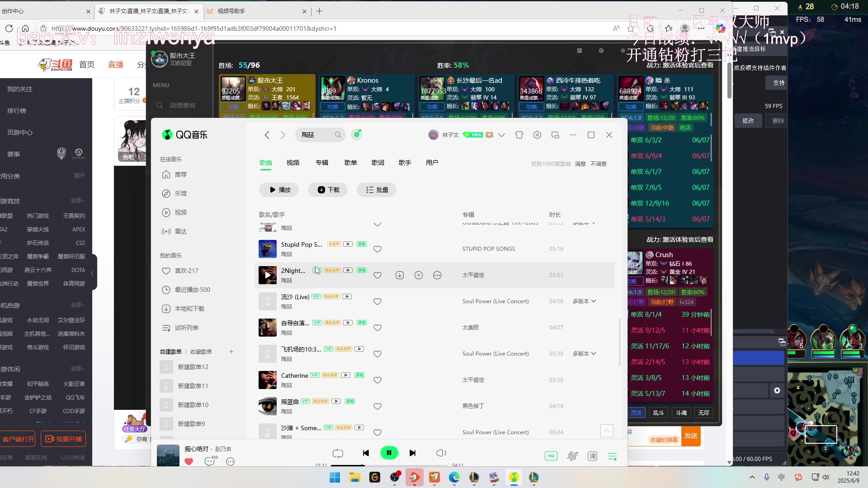Open the sound effects equalizer icon
The height and width of the screenshot is (488, 868).
(572, 456)
